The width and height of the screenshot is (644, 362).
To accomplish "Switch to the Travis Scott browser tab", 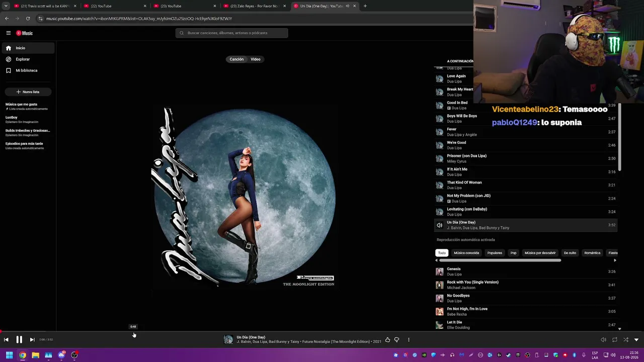I will [45, 6].
